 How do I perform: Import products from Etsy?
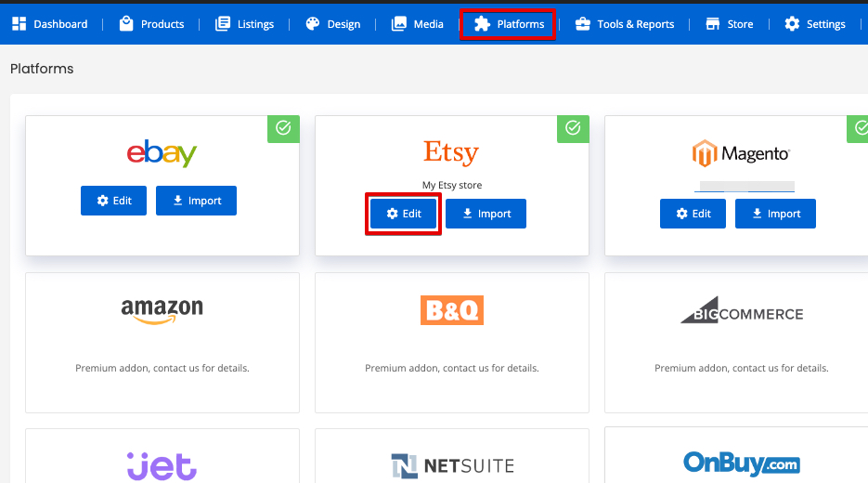pyautogui.click(x=486, y=214)
